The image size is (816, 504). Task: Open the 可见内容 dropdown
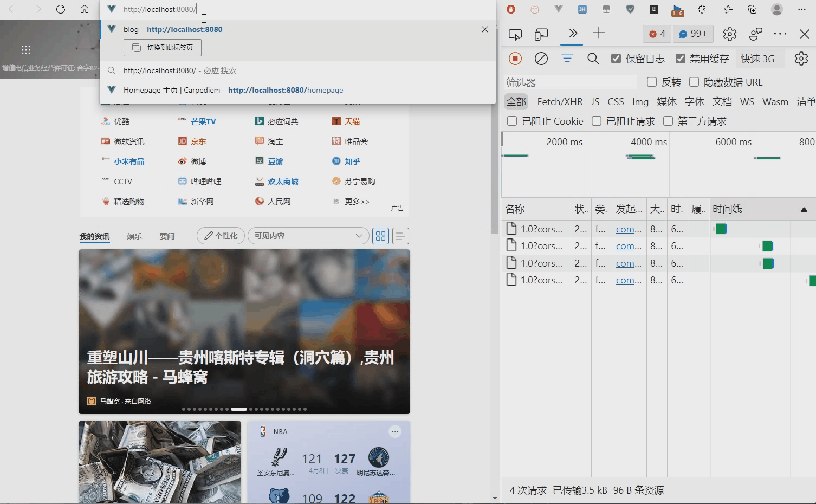click(x=308, y=236)
